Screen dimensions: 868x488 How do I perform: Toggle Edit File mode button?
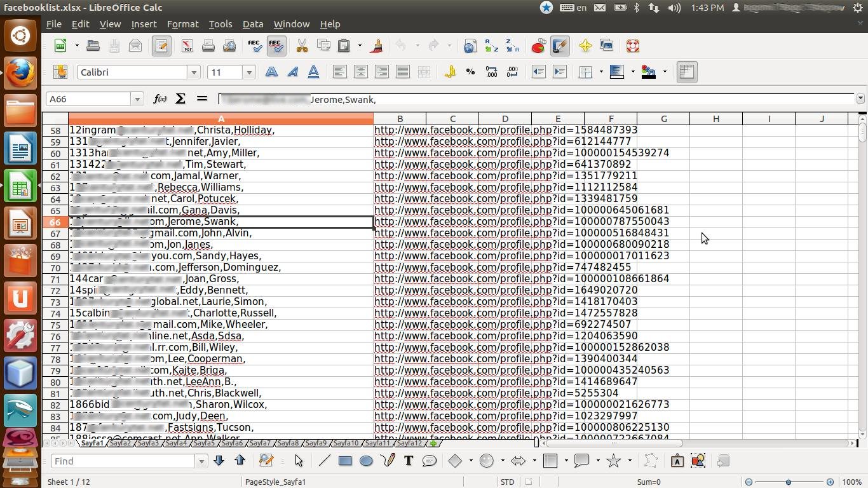(161, 46)
